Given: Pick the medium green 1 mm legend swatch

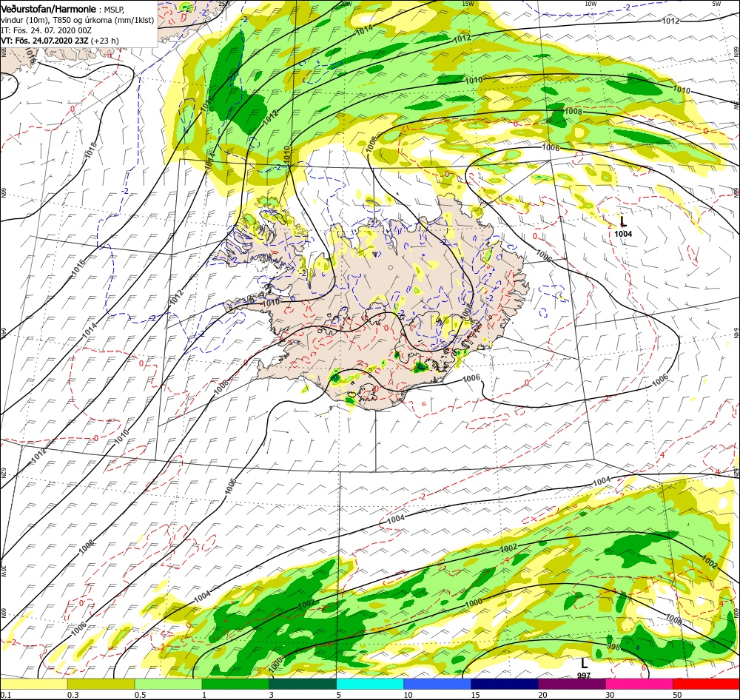Looking at the screenshot, I should click(x=235, y=684).
